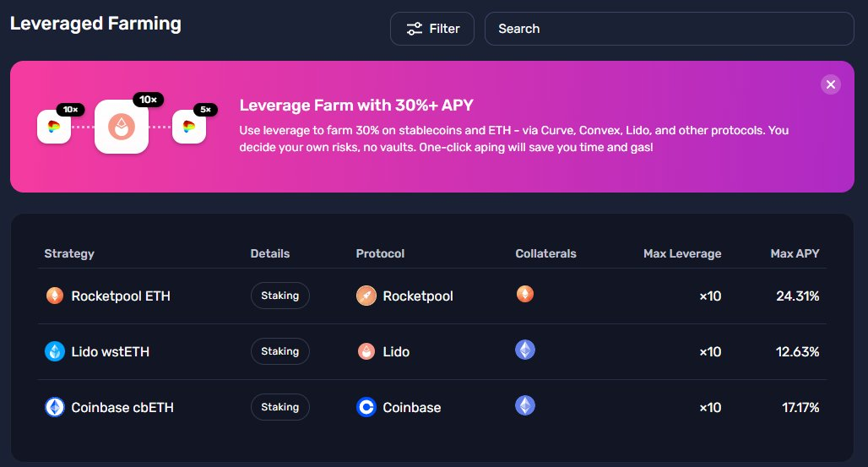Dismiss the Leverage Farm promo banner

[x=831, y=84]
